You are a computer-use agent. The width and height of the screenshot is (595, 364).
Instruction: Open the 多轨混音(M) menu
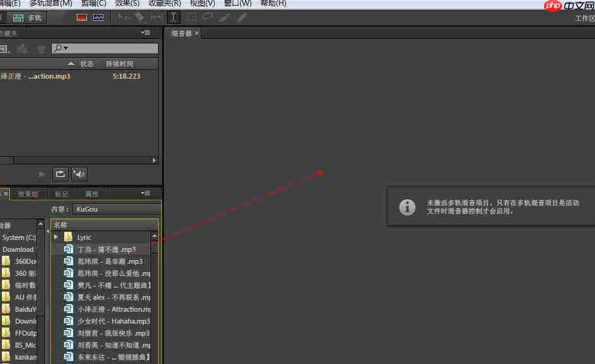point(51,3)
